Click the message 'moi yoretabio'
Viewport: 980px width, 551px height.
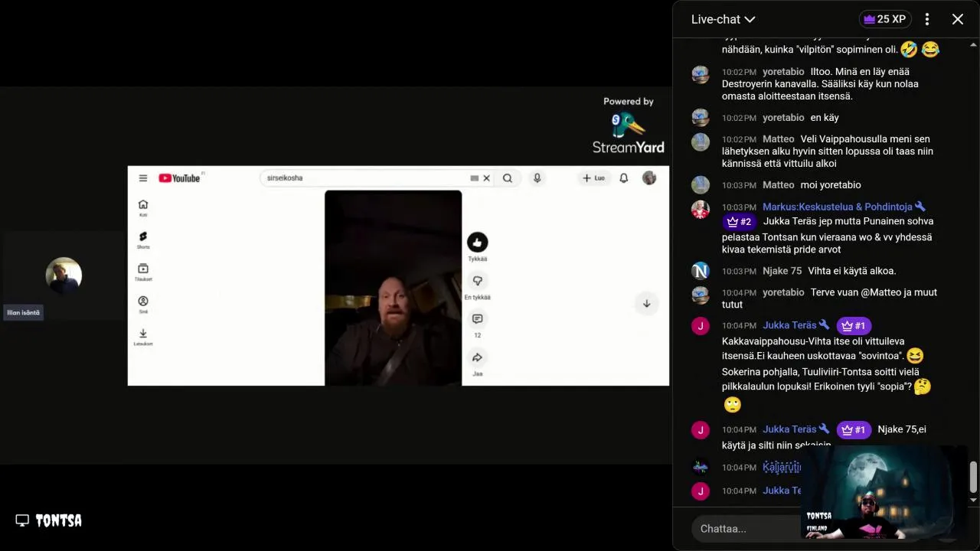tap(831, 185)
